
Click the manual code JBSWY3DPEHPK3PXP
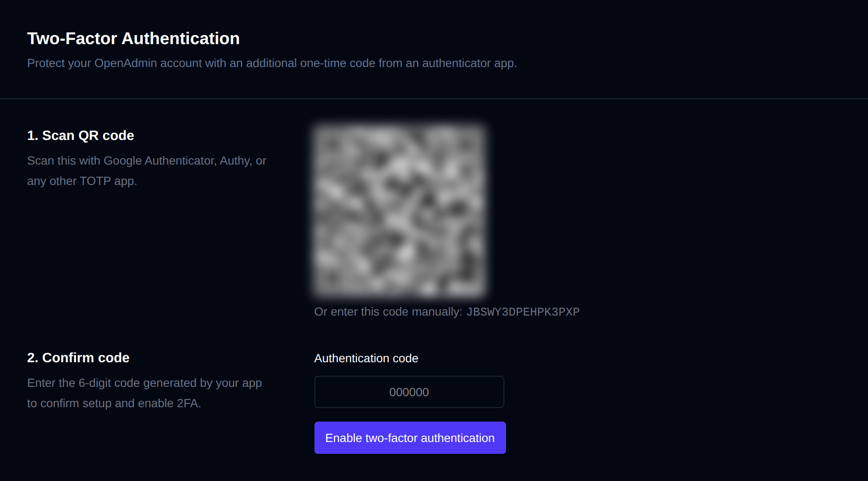click(x=523, y=312)
